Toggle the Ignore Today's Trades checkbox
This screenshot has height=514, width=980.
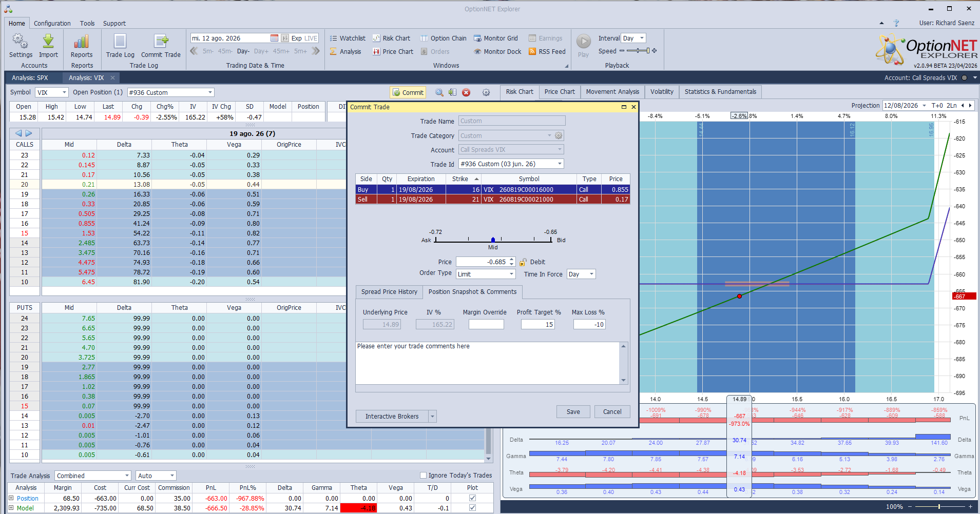(x=424, y=475)
